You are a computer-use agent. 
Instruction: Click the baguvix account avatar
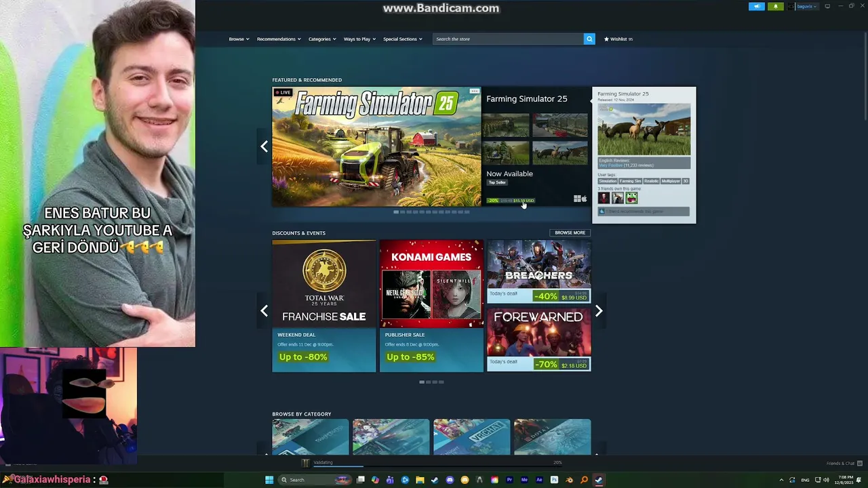click(x=791, y=6)
